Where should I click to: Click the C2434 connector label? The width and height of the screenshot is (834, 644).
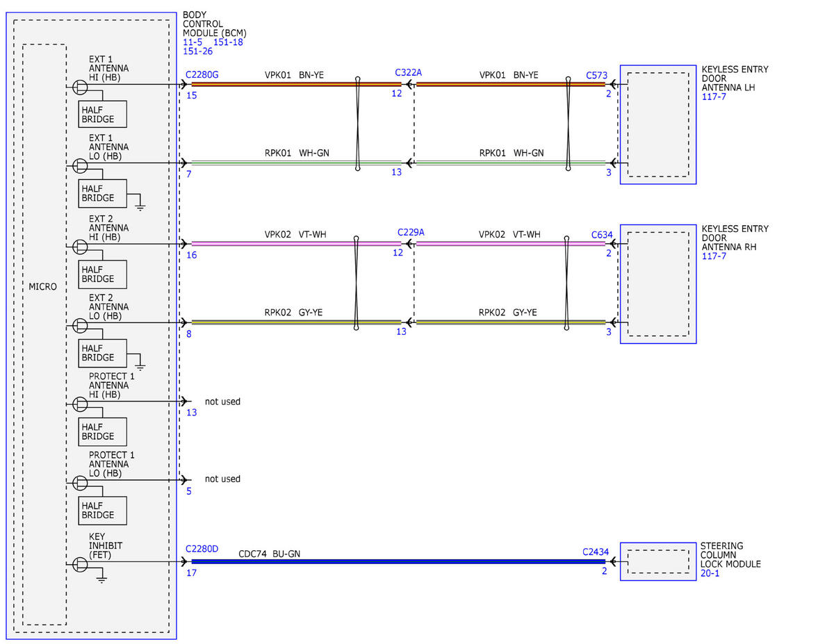point(596,552)
